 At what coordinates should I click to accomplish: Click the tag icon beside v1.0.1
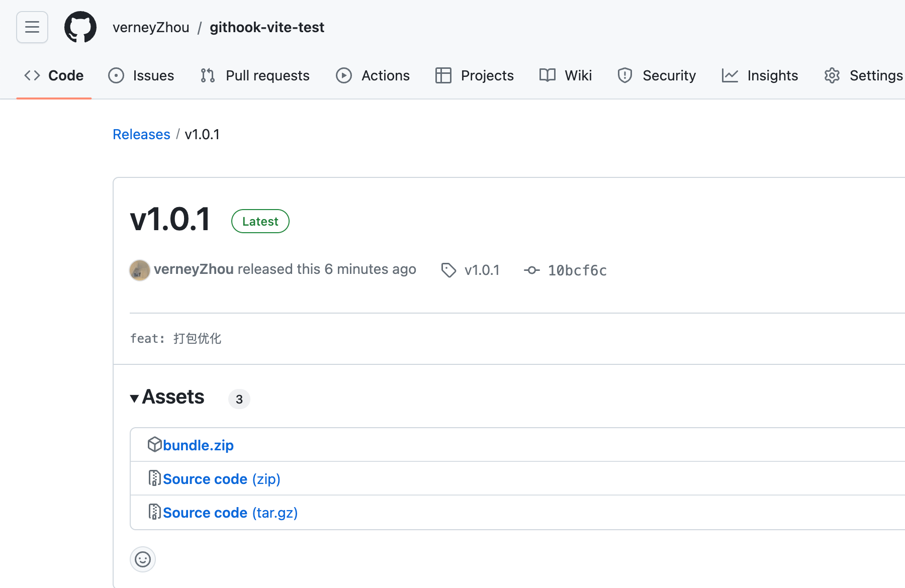(448, 270)
